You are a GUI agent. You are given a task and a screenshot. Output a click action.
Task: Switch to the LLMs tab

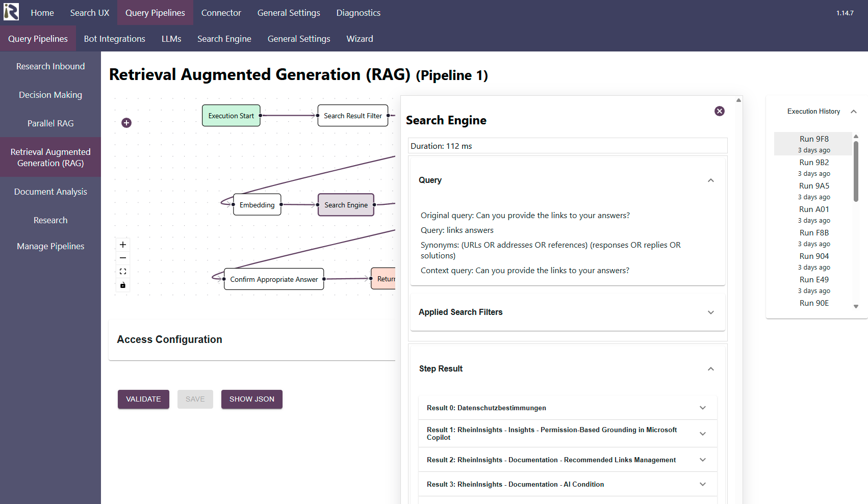(171, 39)
